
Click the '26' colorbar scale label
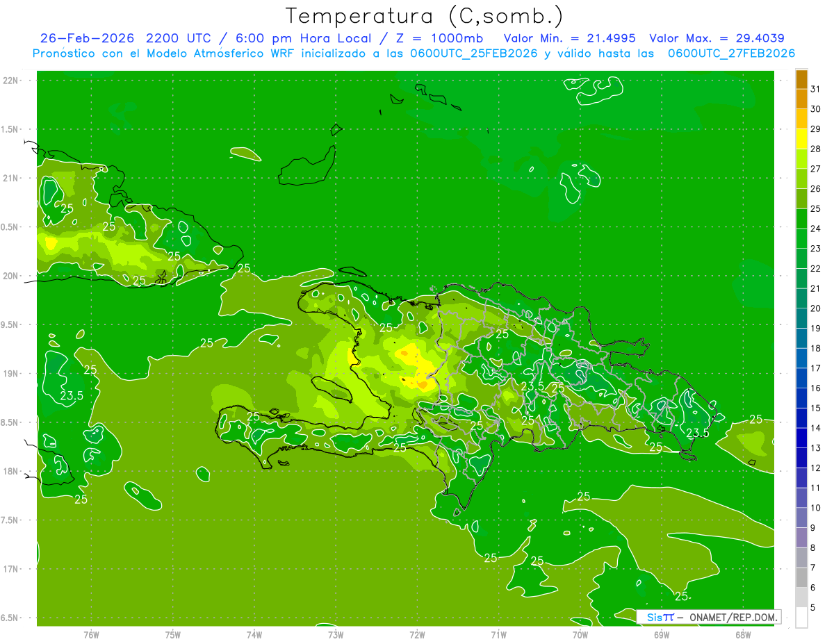tap(815, 189)
